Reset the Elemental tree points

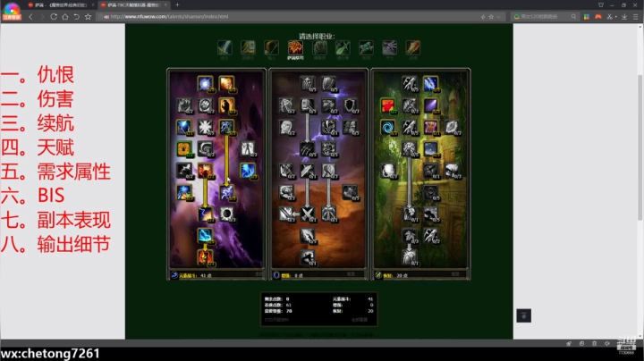click(258, 274)
